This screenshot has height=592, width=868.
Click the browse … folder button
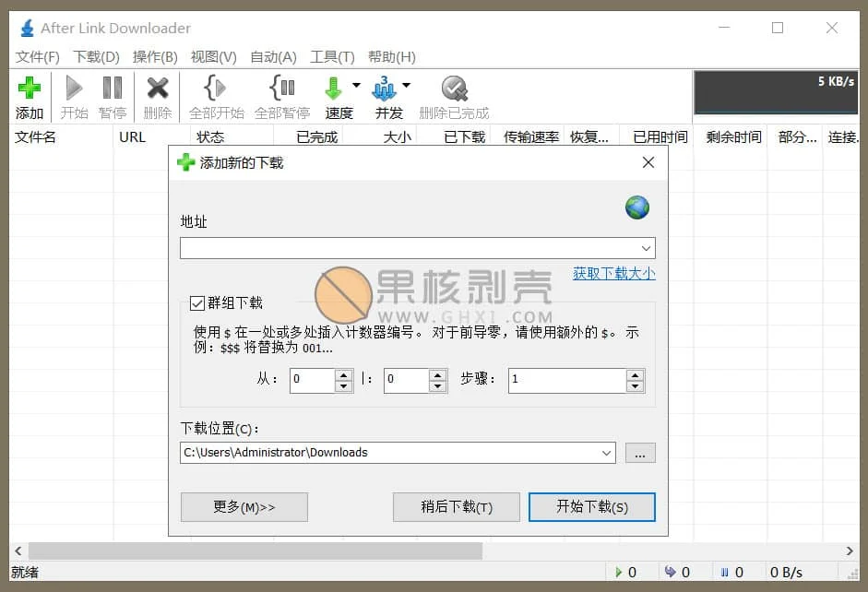click(x=640, y=453)
